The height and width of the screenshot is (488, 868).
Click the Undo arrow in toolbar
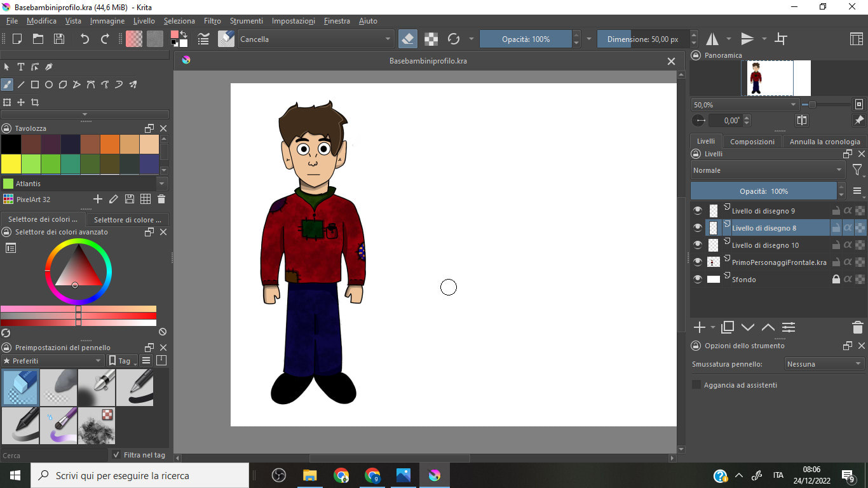pyautogui.click(x=85, y=39)
